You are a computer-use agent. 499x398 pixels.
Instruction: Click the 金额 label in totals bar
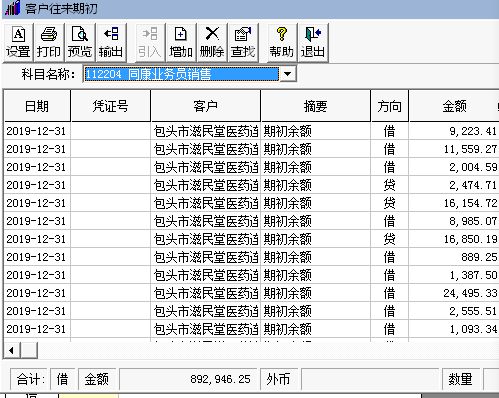tap(97, 379)
